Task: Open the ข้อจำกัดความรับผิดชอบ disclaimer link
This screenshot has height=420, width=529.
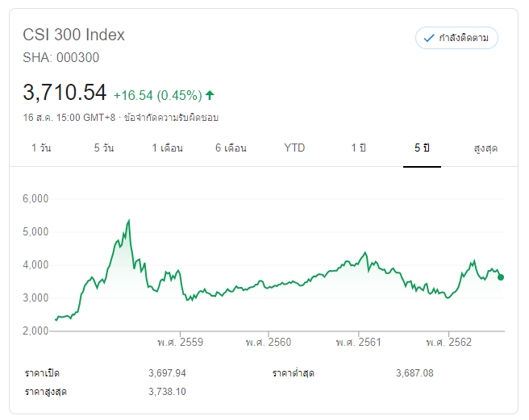Action: pyautogui.click(x=171, y=118)
